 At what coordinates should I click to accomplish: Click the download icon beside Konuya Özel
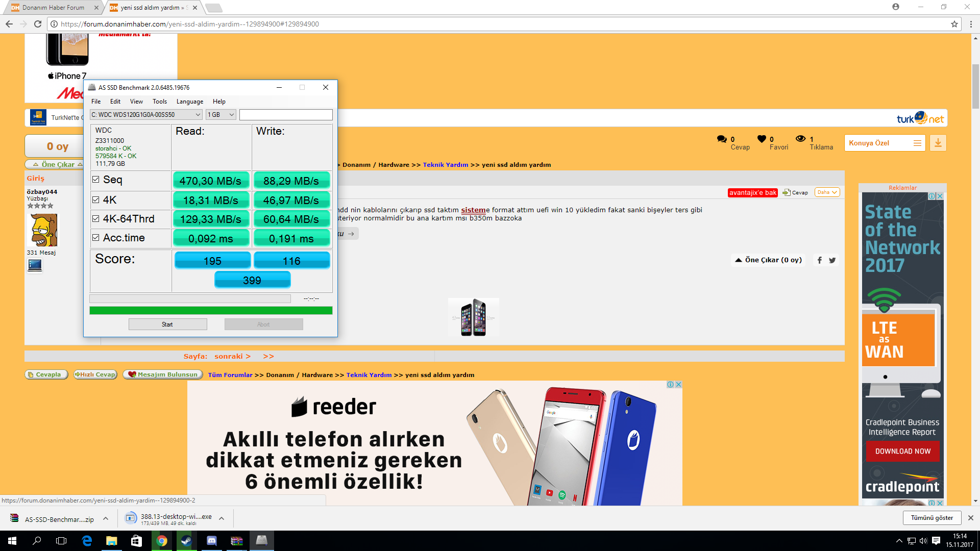[x=938, y=143]
